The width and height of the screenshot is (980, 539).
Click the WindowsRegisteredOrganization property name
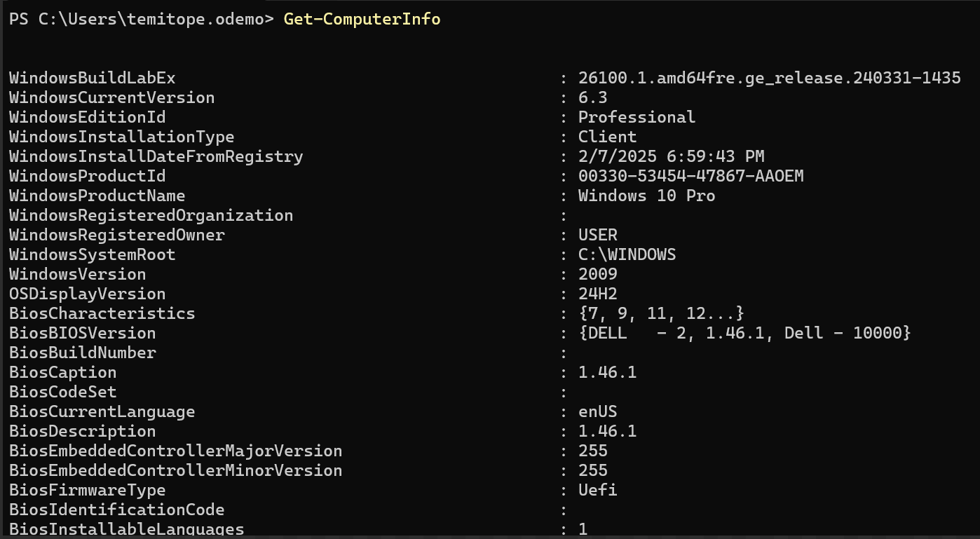pyautogui.click(x=151, y=215)
